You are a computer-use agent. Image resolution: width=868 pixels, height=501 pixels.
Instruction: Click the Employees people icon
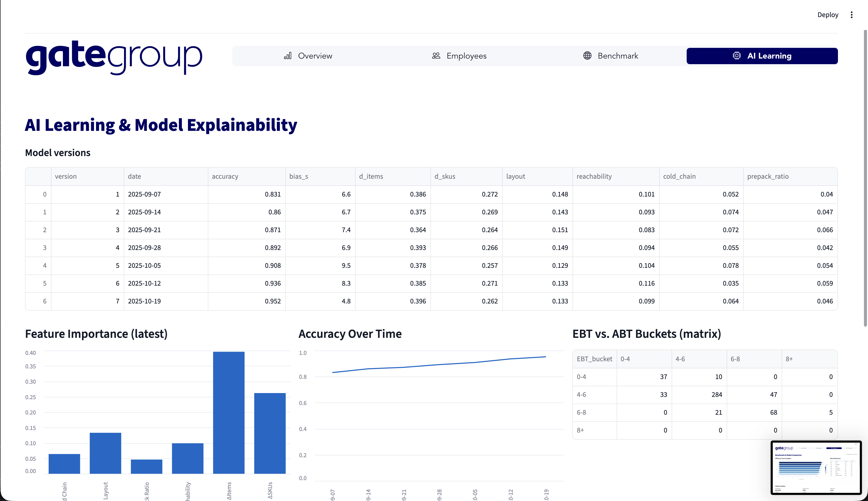coord(436,56)
